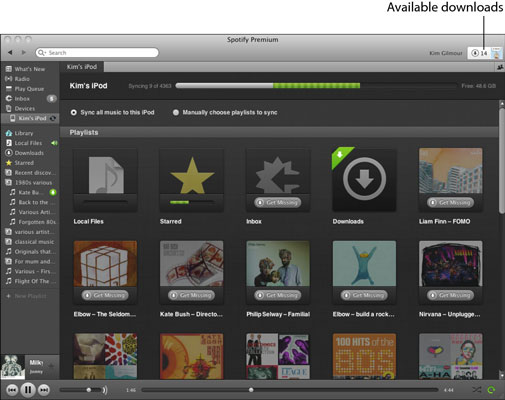Select the Local Files playlist tile
Viewport: 505px width, 400px height.
point(105,180)
